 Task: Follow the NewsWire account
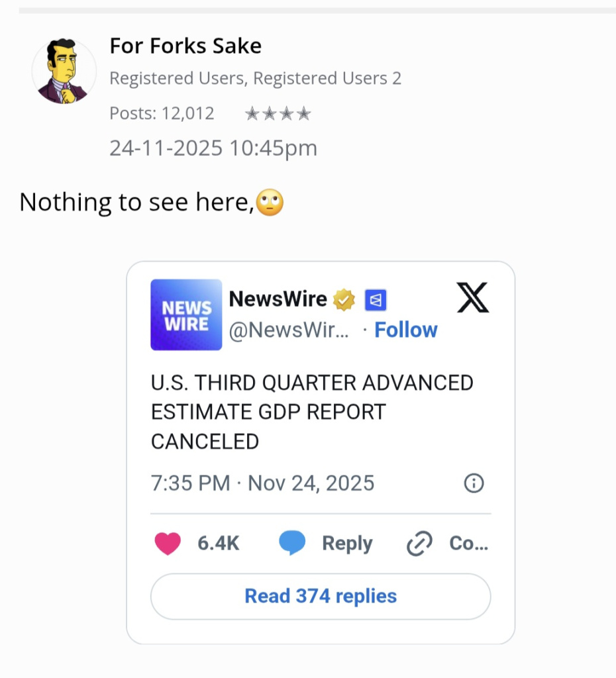[x=406, y=330]
